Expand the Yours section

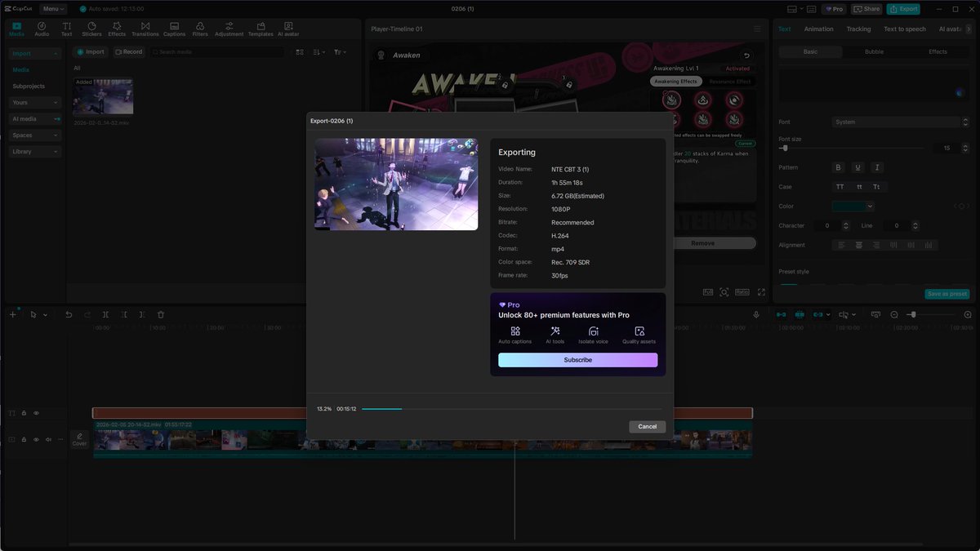coord(35,102)
